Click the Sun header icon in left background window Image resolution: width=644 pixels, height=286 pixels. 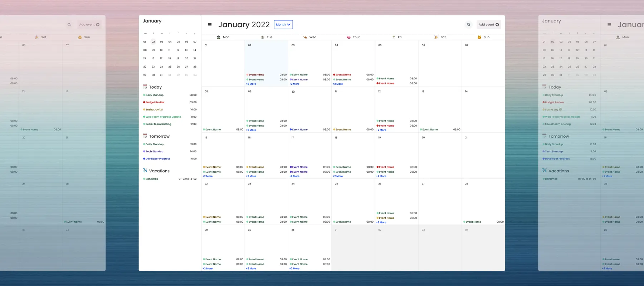click(80, 37)
